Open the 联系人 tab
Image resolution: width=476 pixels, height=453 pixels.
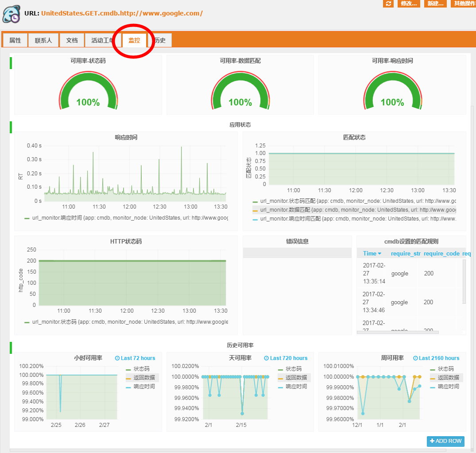coord(43,40)
